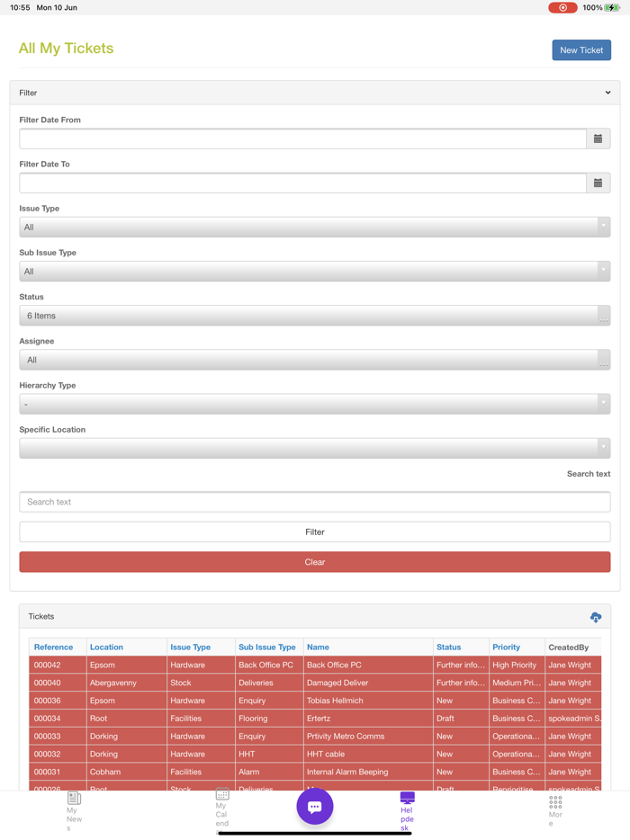Screen dimensions: 630x840
Task: Open the Issue Type dropdown
Action: click(315, 228)
